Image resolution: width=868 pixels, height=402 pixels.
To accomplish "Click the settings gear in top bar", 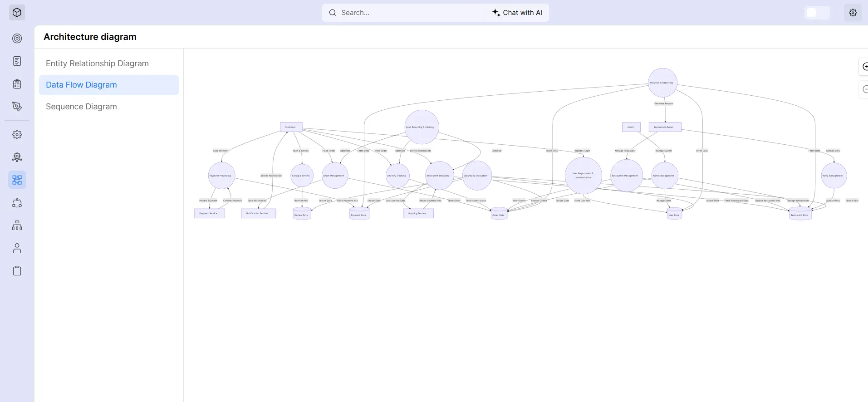I will [x=853, y=13].
